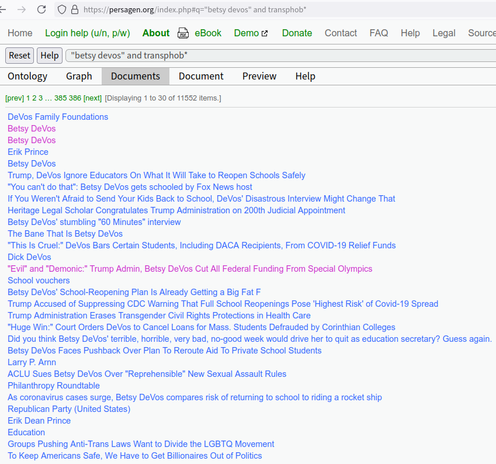Click the browser forward arrow

pos(22,10)
